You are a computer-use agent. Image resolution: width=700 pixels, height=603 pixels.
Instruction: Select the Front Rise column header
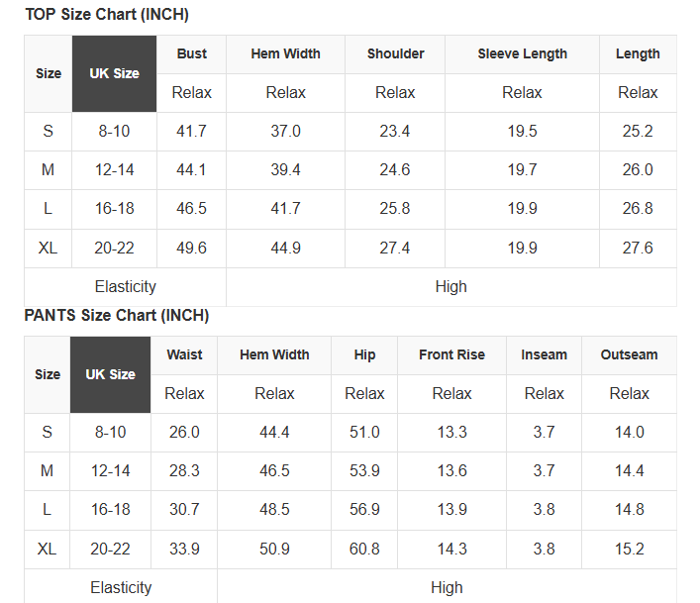tap(451, 354)
